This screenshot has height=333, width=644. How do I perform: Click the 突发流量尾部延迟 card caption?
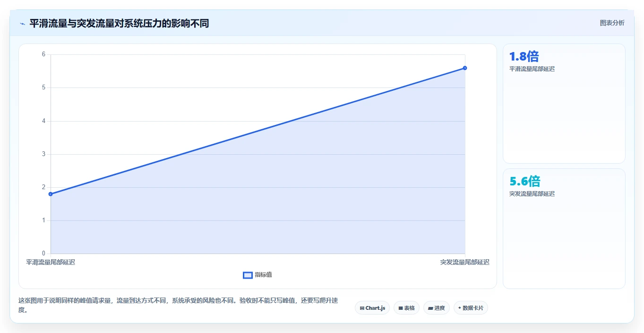pyautogui.click(x=532, y=194)
